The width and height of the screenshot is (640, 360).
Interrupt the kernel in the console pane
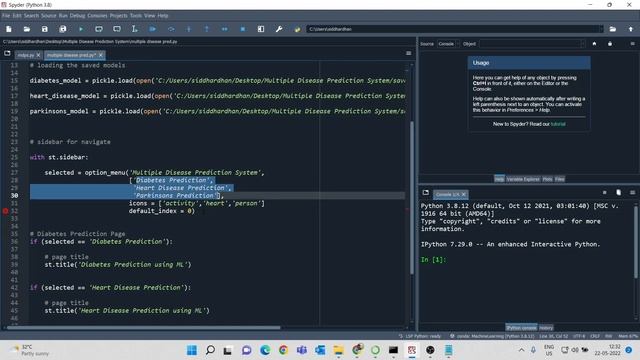coord(604,193)
